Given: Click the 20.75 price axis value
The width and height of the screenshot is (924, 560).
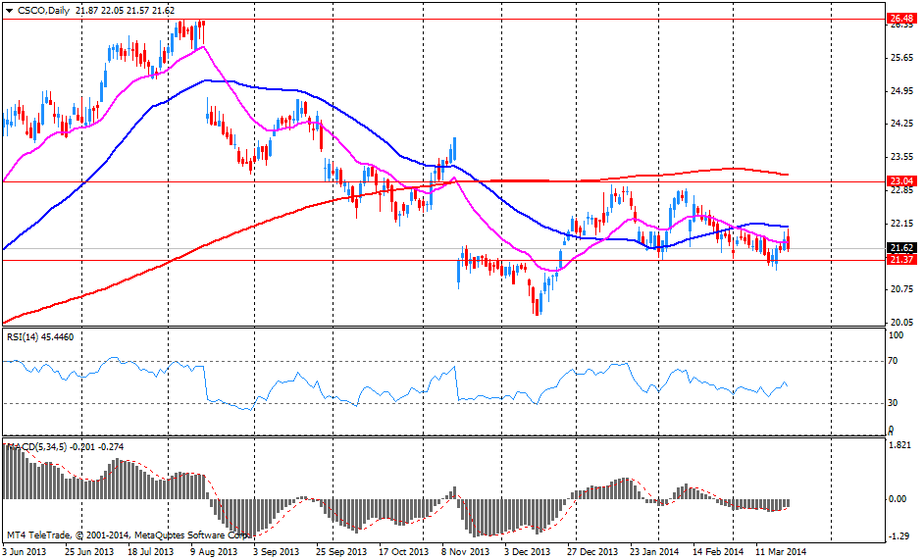Looking at the screenshot, I should pos(902,289).
